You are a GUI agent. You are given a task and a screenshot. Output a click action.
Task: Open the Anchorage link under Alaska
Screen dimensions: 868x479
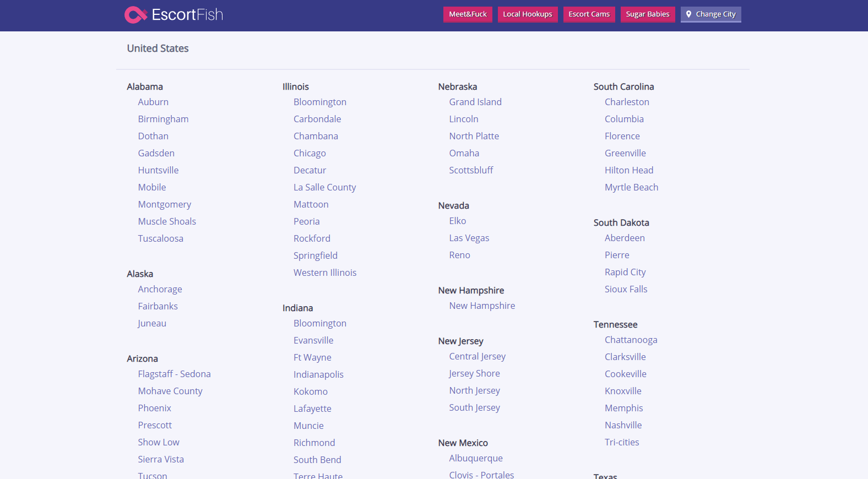(160, 289)
